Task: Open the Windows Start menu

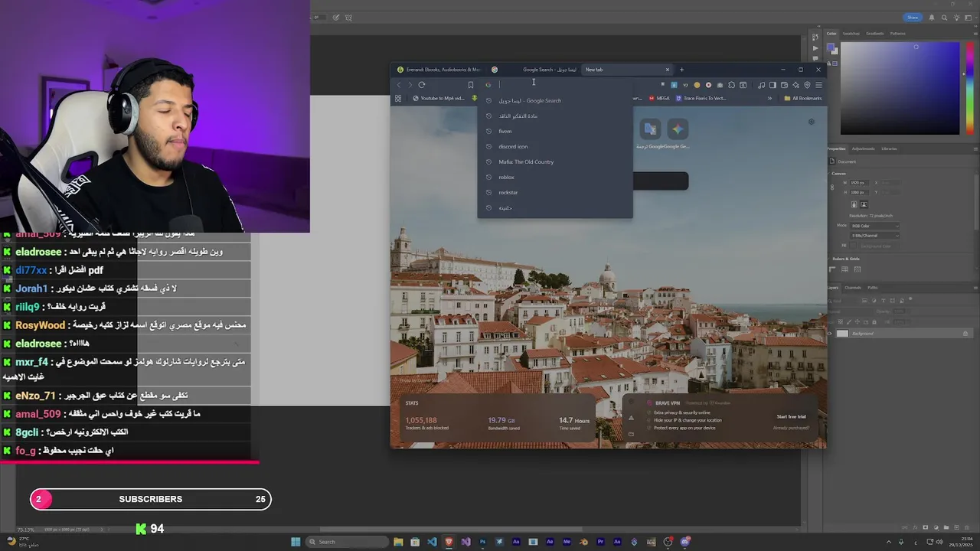Action: [x=296, y=542]
